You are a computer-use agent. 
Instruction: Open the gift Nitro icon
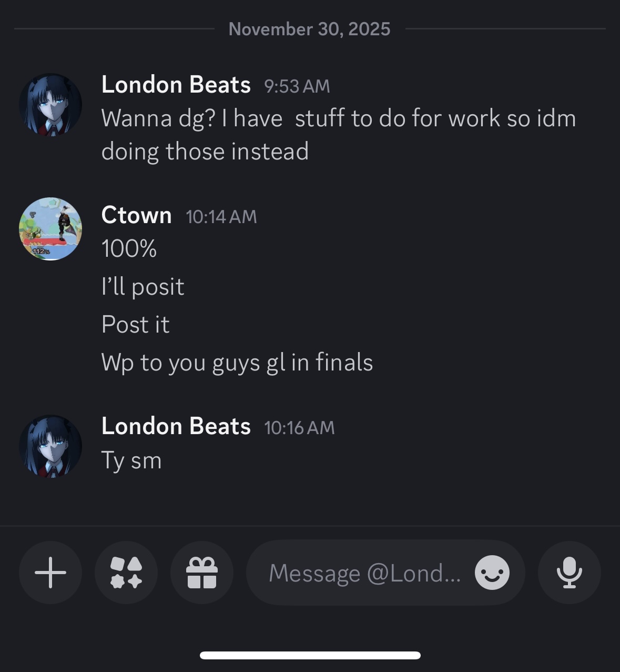click(202, 573)
